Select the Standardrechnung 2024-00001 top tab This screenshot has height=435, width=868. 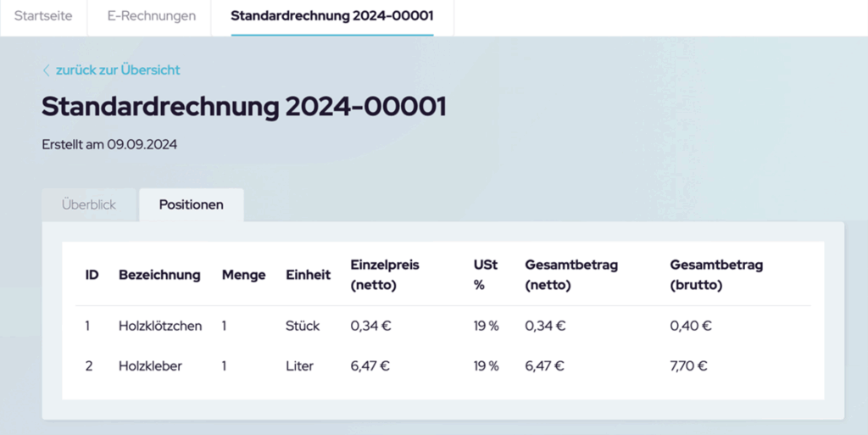pos(332,16)
